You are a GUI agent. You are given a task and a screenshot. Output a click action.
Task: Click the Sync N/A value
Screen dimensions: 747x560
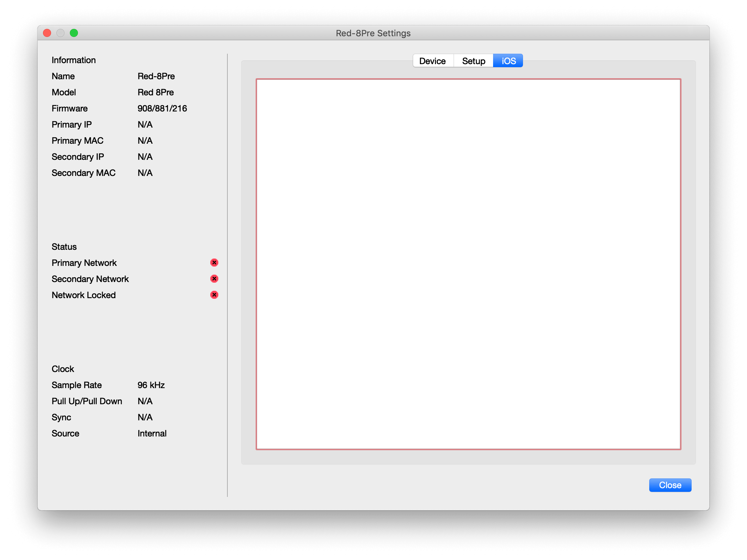[145, 418]
